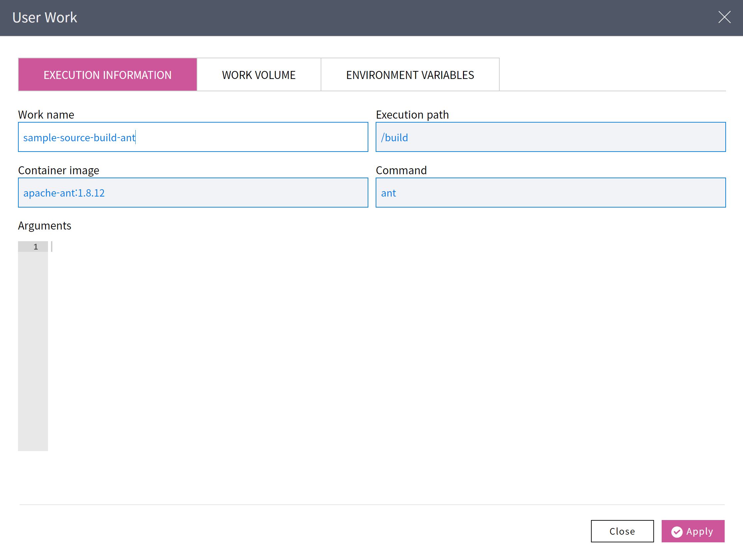Click the Arguments label

[x=44, y=226]
